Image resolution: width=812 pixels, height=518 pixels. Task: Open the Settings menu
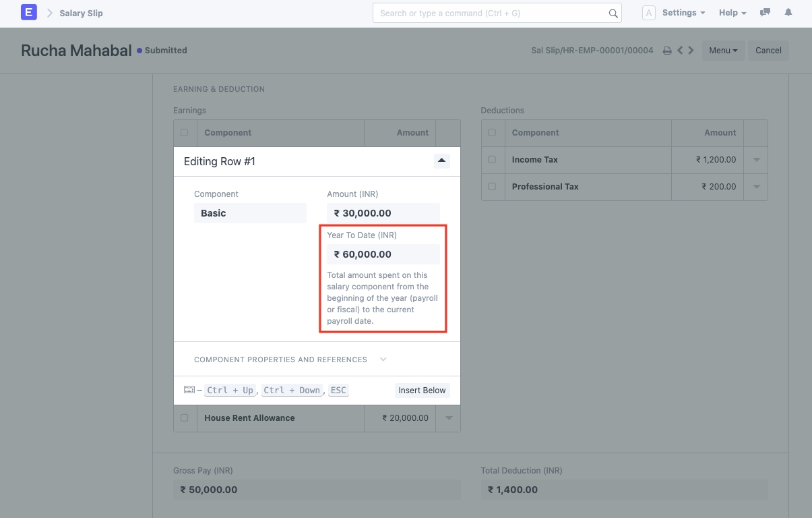(683, 13)
